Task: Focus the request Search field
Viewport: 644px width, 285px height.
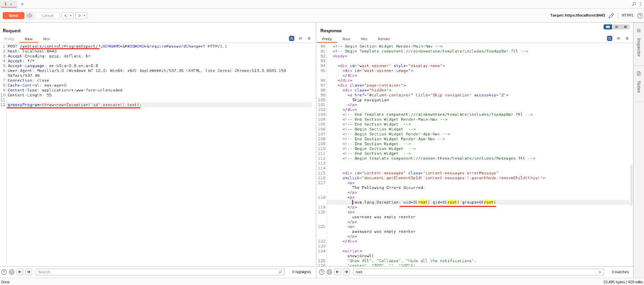Action: pyautogui.click(x=160, y=272)
